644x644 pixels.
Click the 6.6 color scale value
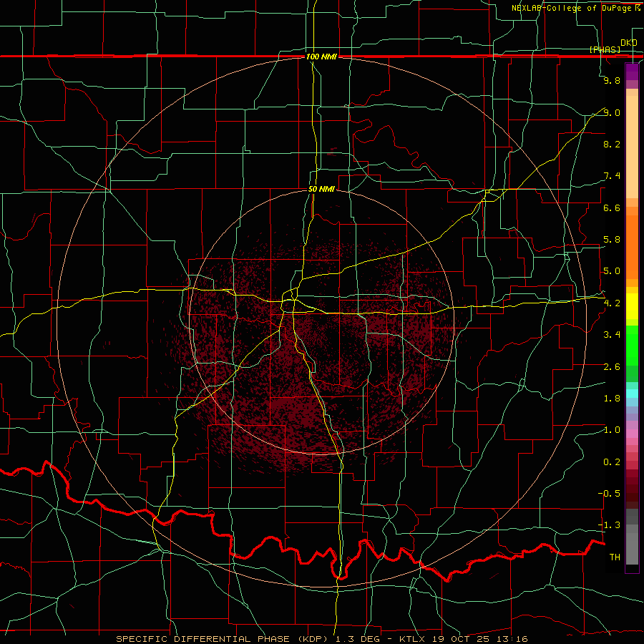[612, 208]
